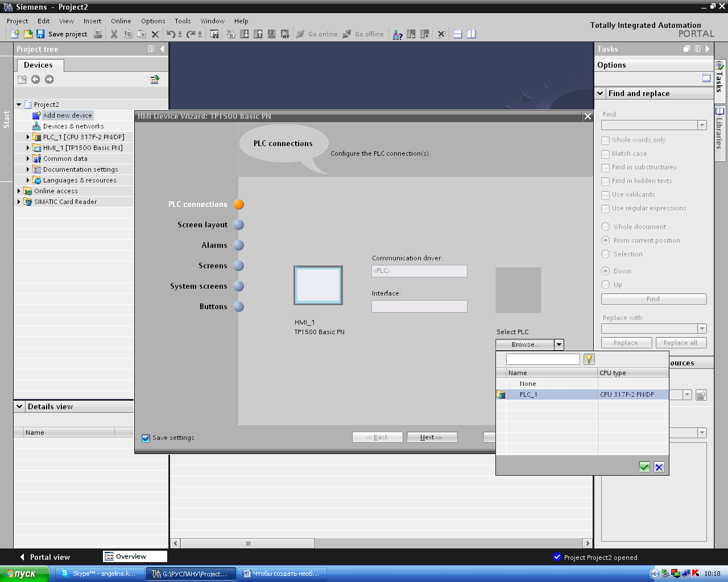The height and width of the screenshot is (582, 728).
Task: Click the project tree forward arrow
Action: click(49, 80)
